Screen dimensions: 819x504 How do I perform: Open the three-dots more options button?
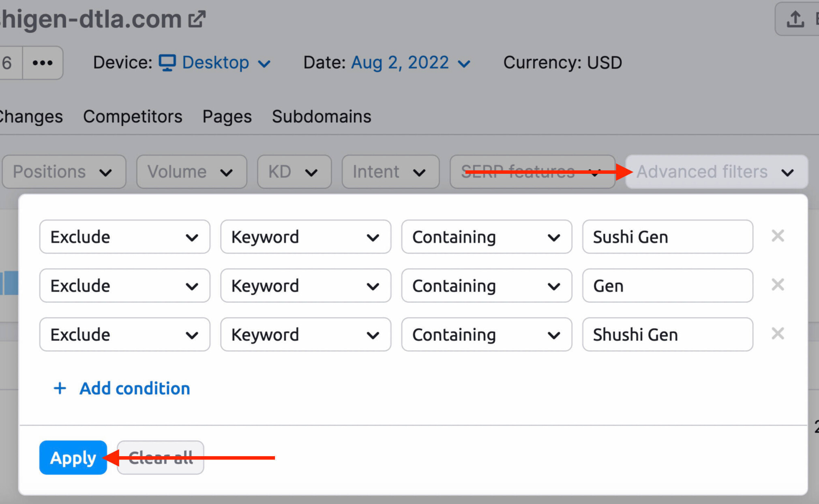click(x=43, y=63)
